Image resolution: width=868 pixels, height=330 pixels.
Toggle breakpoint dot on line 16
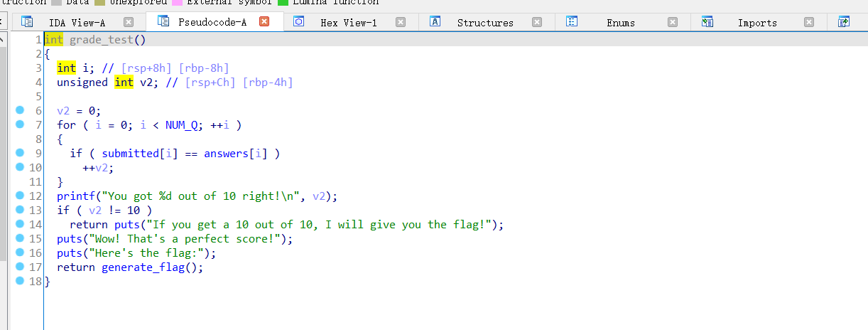coord(19,252)
